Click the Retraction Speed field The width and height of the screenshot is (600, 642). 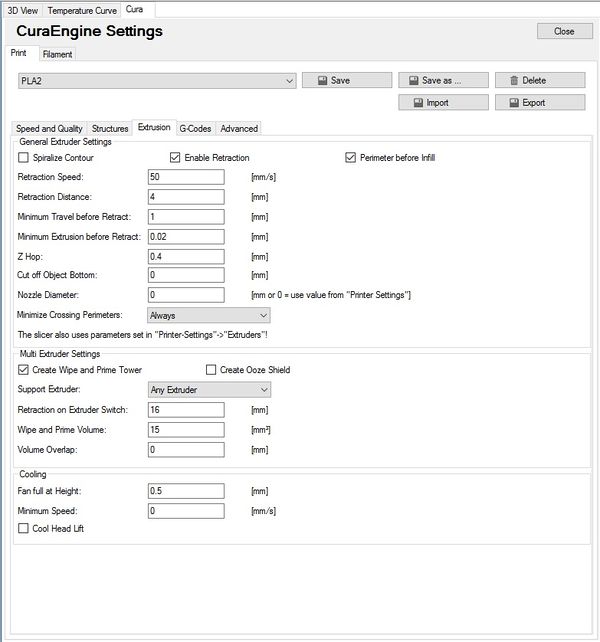(186, 177)
